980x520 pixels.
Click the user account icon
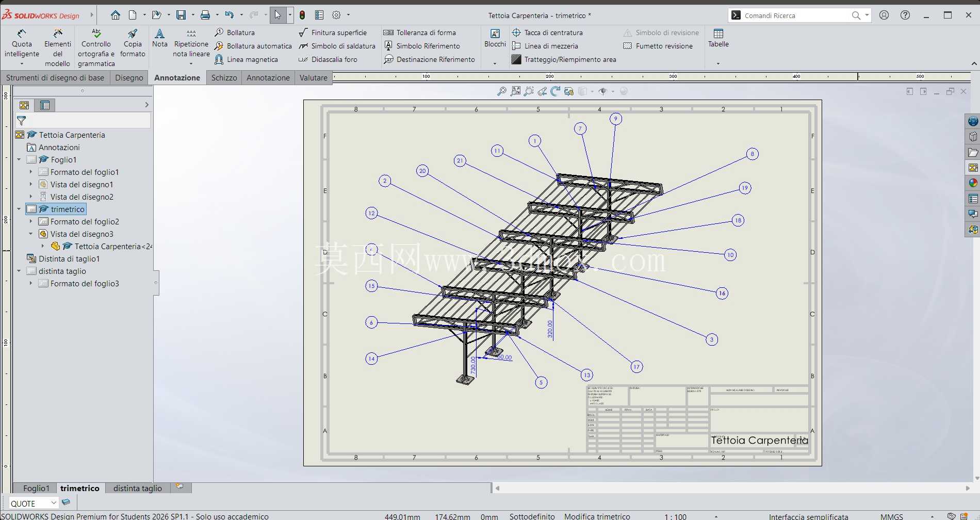884,15
